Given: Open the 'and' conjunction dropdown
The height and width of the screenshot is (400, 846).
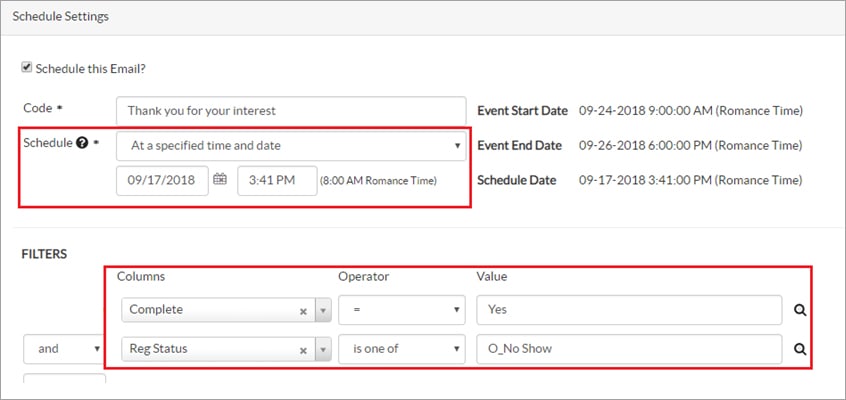Looking at the screenshot, I should 64,349.
